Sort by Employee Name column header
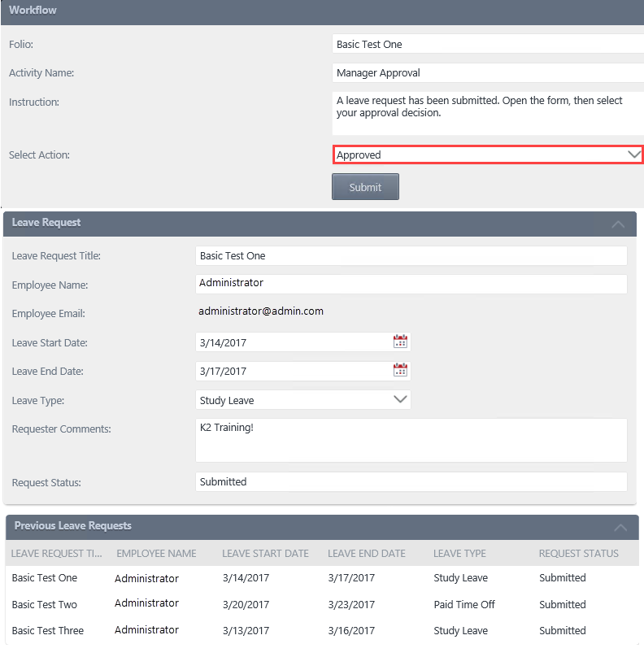644x657 pixels. click(x=156, y=554)
